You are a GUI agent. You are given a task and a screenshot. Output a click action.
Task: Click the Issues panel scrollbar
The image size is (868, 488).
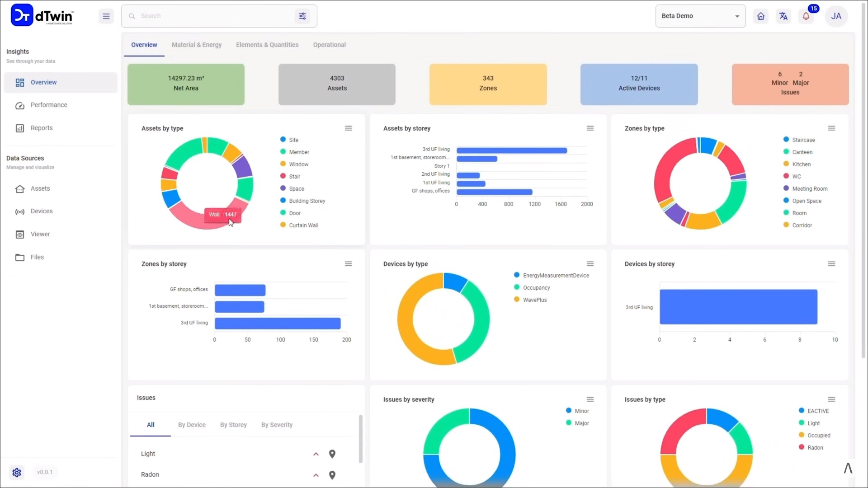(x=360, y=439)
